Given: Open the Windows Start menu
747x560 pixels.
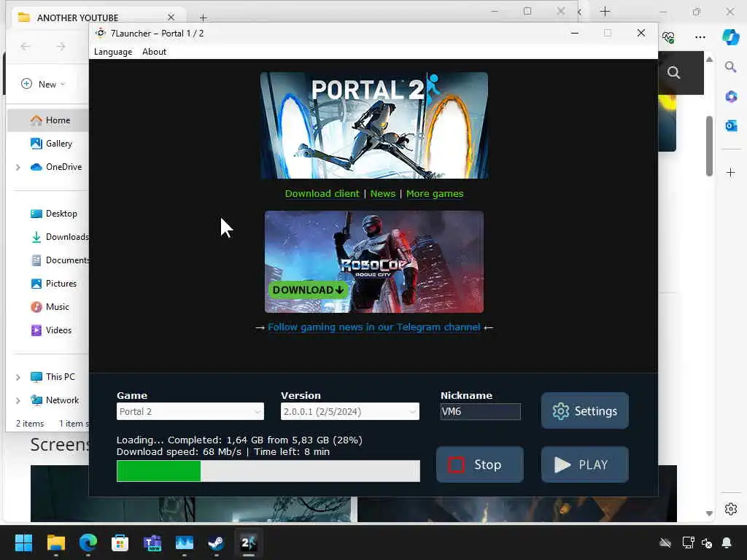Looking at the screenshot, I should [x=23, y=542].
